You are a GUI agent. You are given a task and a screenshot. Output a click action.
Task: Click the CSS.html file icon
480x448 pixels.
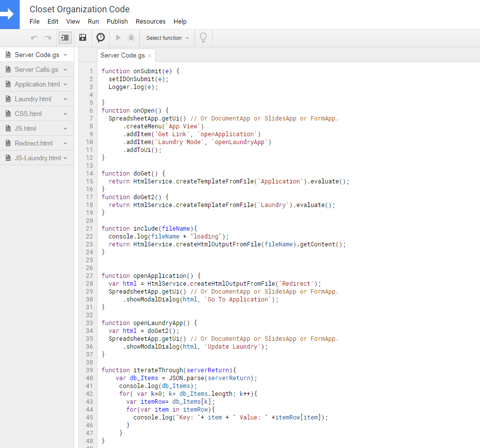pos(8,114)
